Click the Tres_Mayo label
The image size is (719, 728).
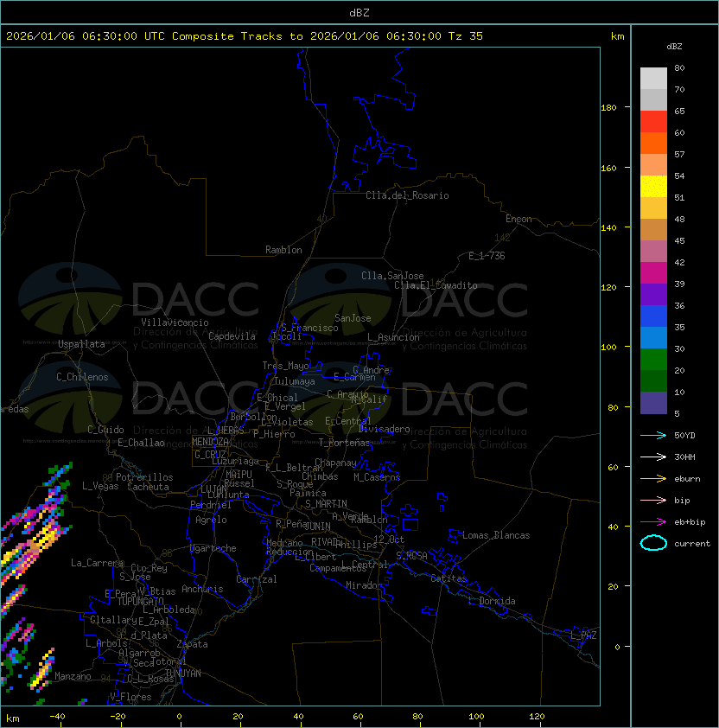click(x=285, y=366)
